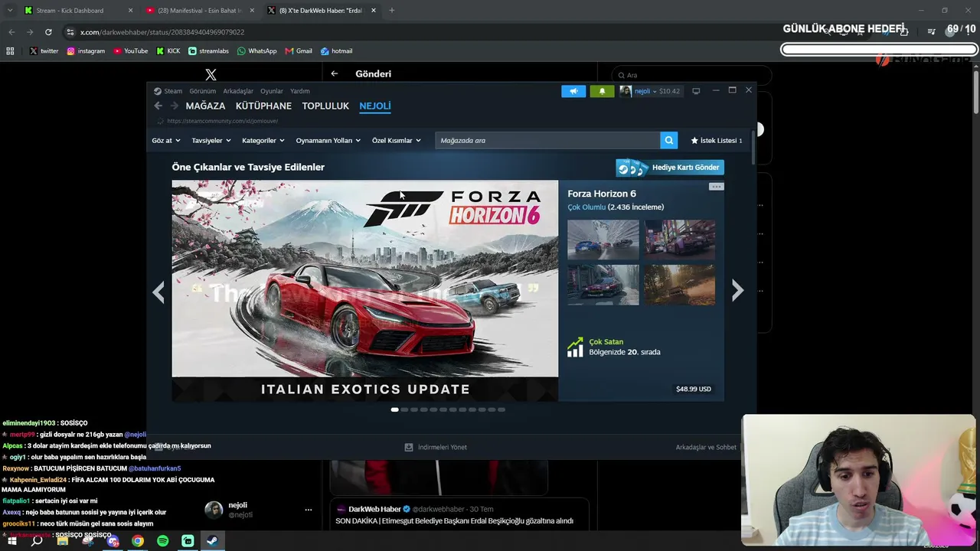Switch to the NEJOLİ profile tab
The image size is (980, 551).
pyautogui.click(x=375, y=106)
